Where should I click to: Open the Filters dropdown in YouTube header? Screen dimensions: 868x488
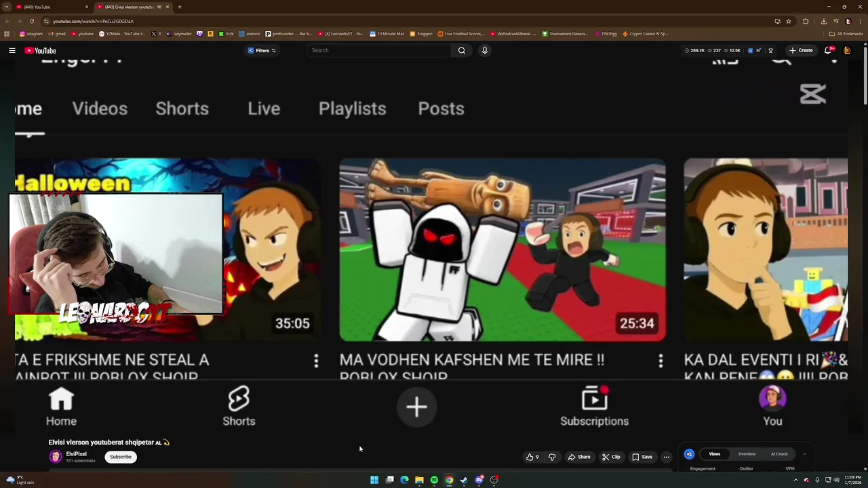[262, 50]
